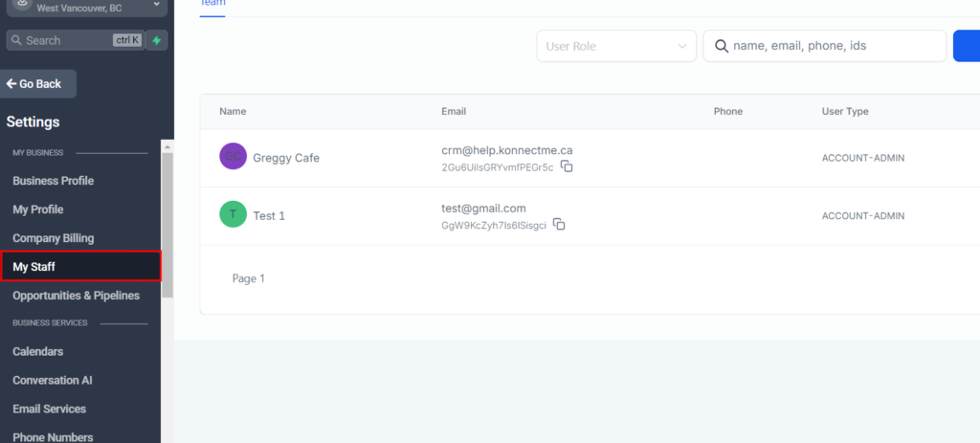Viewport: 980px width, 443px height.
Task: Click the blue button beside the search field
Action: 966,46
